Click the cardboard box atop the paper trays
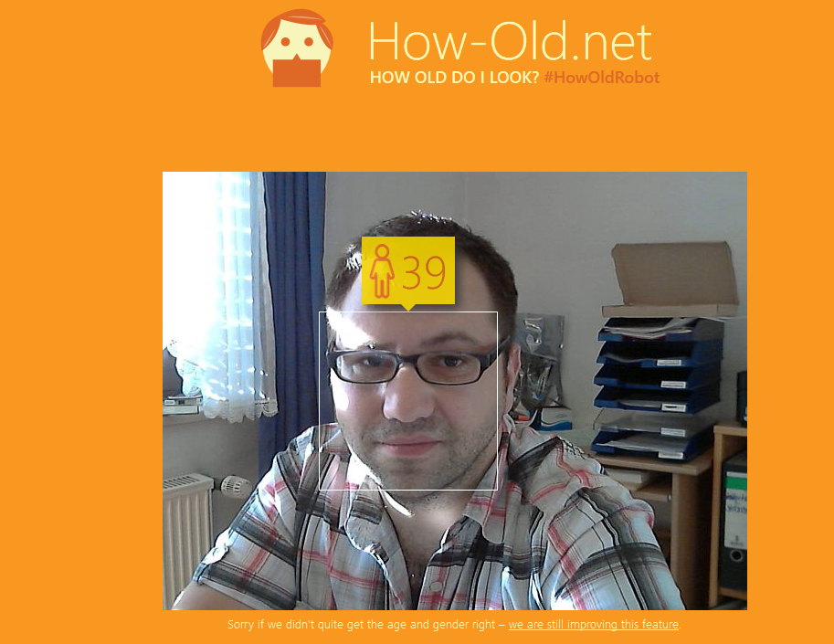The image size is (834, 644). point(670,280)
